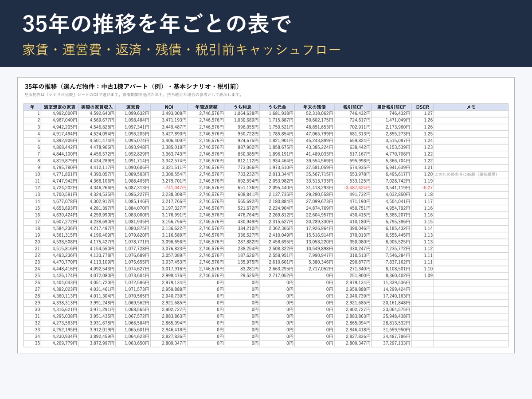Click the slide heading 35年の推移を年ごとの表で
532x399 pixels.
[x=157, y=24]
